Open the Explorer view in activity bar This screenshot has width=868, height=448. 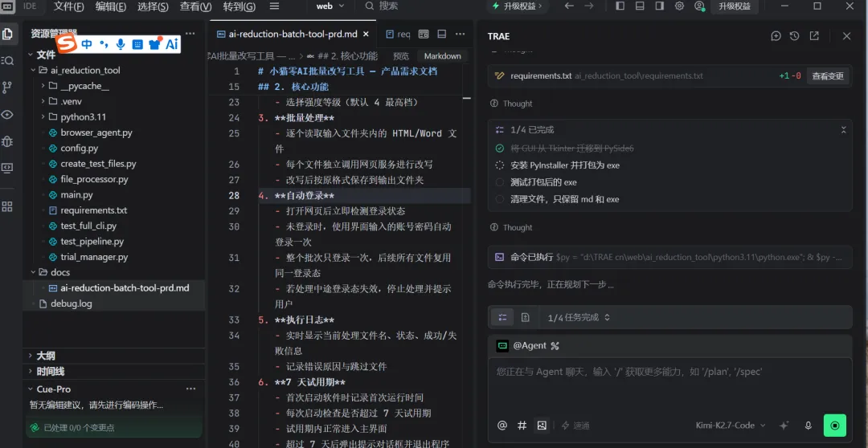tap(7, 34)
